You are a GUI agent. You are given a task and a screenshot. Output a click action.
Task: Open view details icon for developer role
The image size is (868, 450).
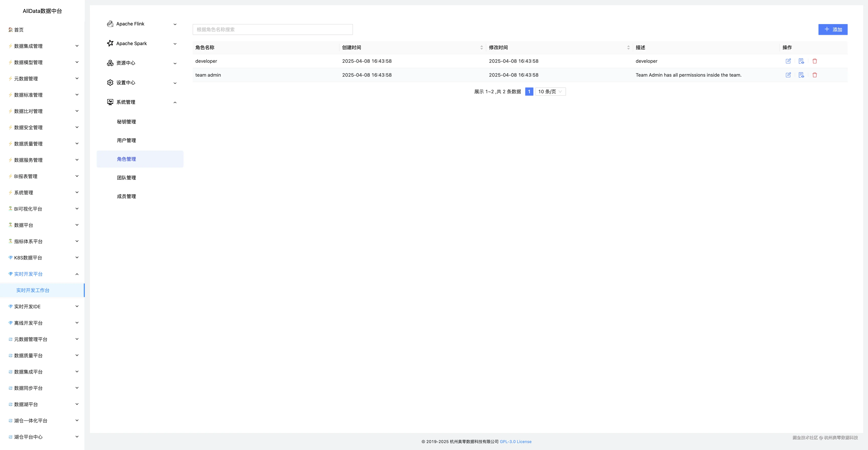coord(801,61)
